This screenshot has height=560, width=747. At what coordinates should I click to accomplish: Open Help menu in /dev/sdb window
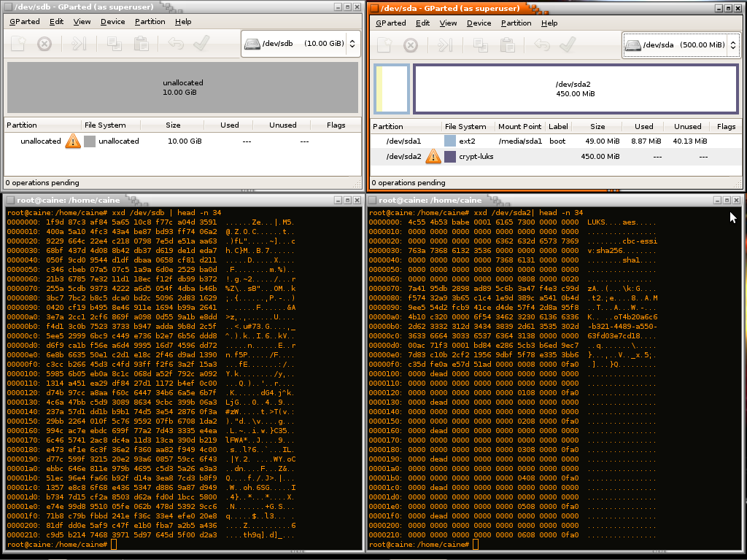pyautogui.click(x=183, y=21)
